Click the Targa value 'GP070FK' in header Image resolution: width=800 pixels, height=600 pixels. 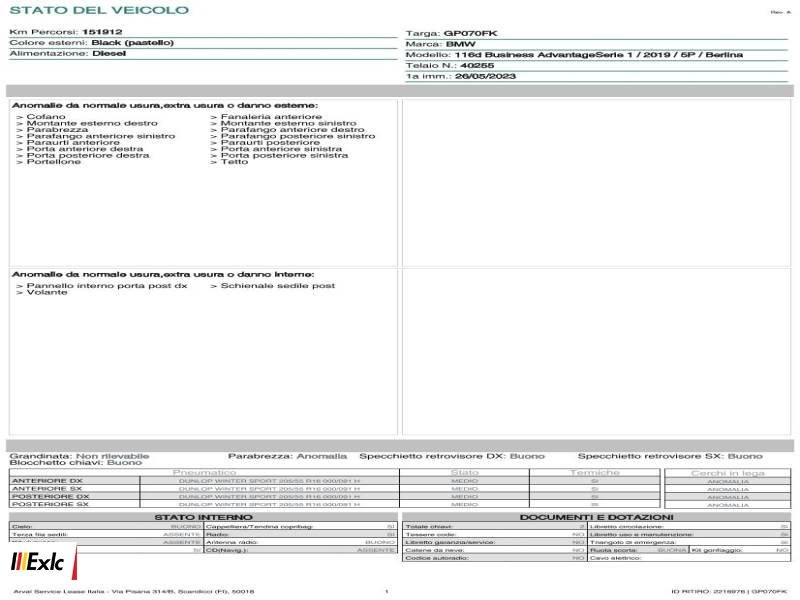click(x=470, y=34)
